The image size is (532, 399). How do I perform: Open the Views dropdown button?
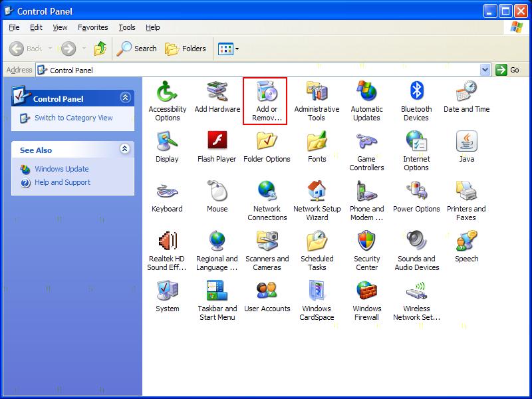(228, 49)
